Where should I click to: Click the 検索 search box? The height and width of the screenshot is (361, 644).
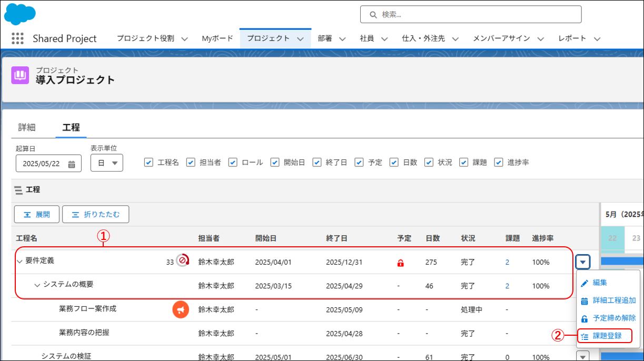pyautogui.click(x=471, y=15)
